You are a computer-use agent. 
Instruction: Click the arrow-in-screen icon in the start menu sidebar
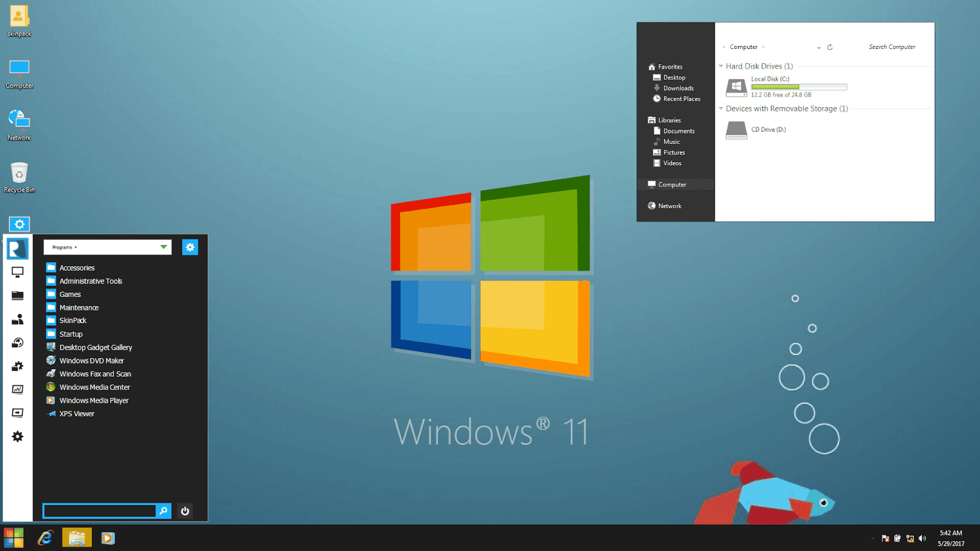(18, 413)
